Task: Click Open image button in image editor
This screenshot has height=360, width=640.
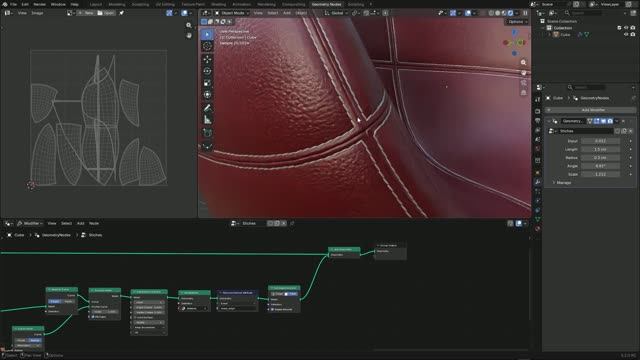Action: tap(106, 13)
